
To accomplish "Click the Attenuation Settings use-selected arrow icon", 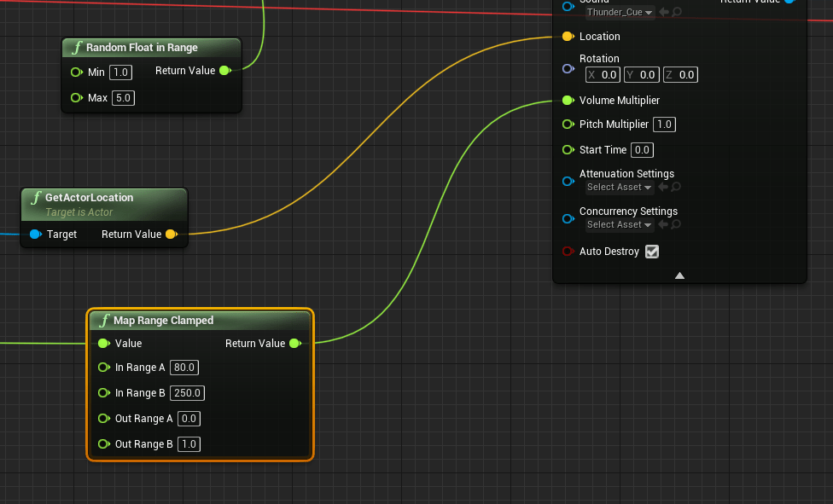I will 663,187.
